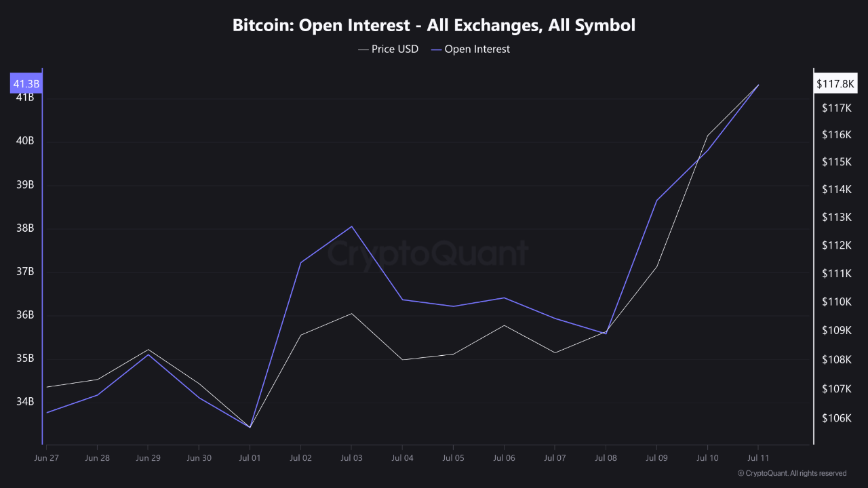
Task: Open the CryptoQuant copyright notice link
Action: click(791, 473)
